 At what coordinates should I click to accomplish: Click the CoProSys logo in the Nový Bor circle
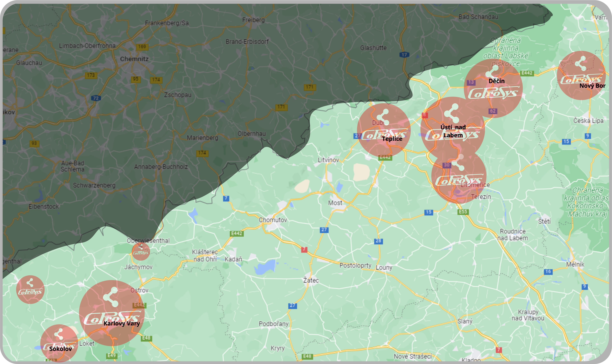click(581, 79)
